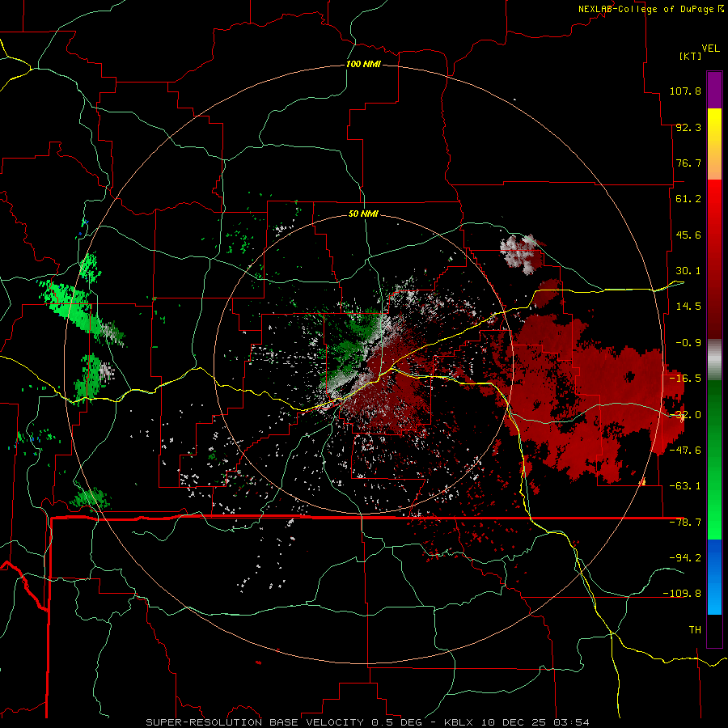Click the gray velocity patch northeast of the 50 NMI ring
Viewport: 728px width, 728px height.
pyautogui.click(x=523, y=253)
